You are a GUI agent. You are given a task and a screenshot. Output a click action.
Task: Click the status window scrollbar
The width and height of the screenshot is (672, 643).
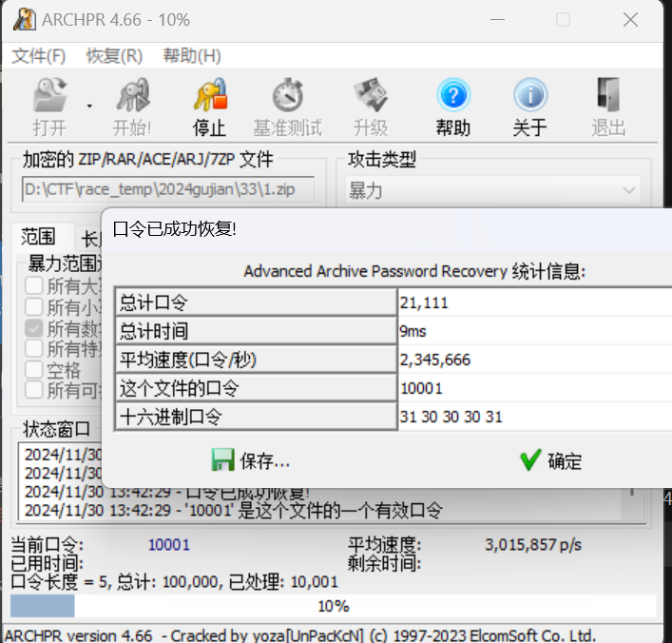click(x=633, y=504)
